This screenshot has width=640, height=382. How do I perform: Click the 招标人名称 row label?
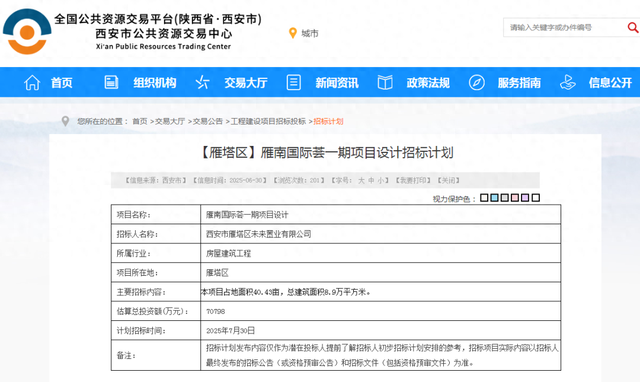point(137,234)
